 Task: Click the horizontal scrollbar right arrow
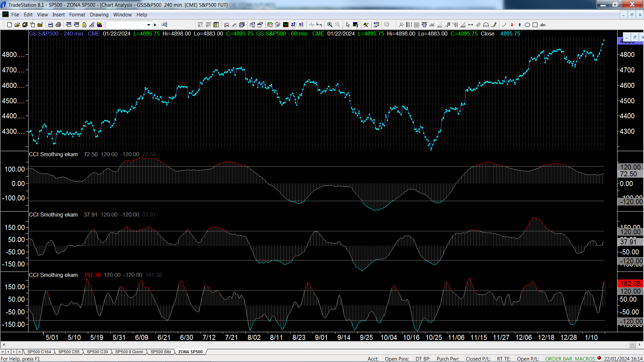click(x=640, y=345)
